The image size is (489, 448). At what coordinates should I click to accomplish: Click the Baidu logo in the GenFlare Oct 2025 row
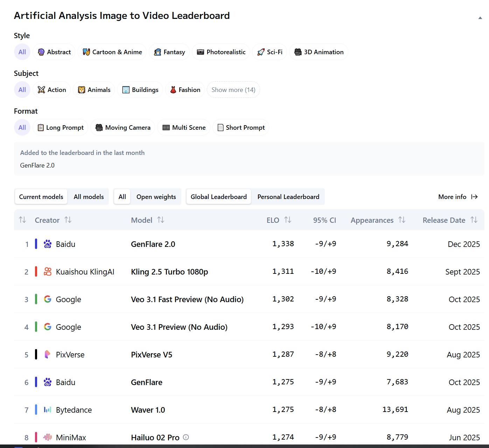(x=48, y=382)
